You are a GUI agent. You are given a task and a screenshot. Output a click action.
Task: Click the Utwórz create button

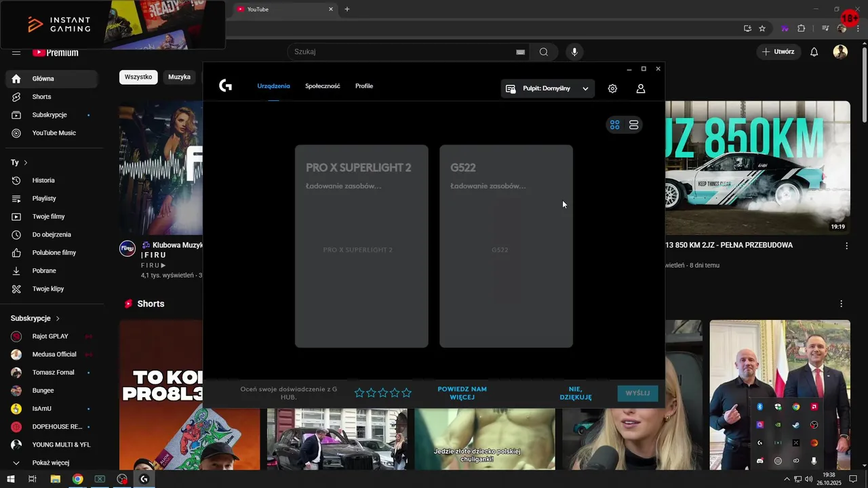pos(777,52)
